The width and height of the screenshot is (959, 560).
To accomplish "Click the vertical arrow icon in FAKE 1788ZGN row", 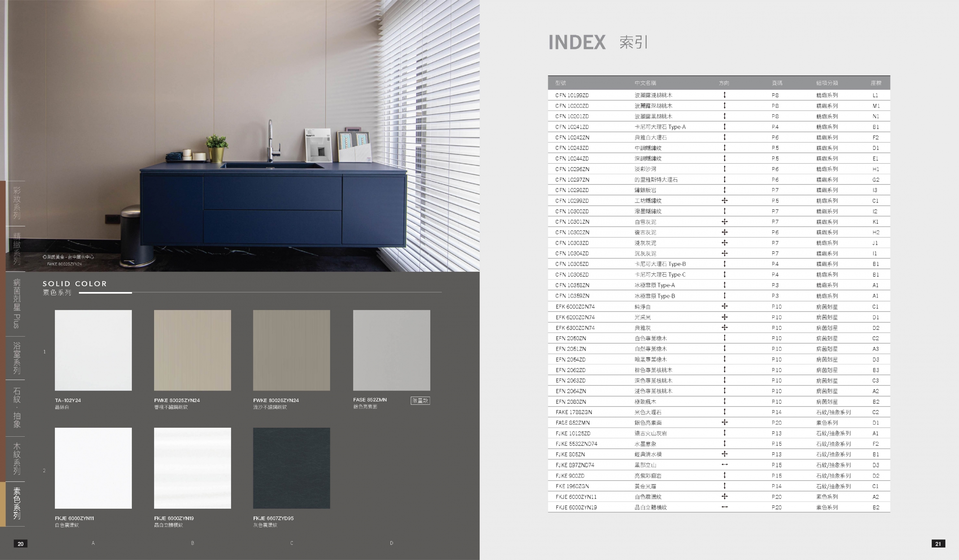I will 724,412.
